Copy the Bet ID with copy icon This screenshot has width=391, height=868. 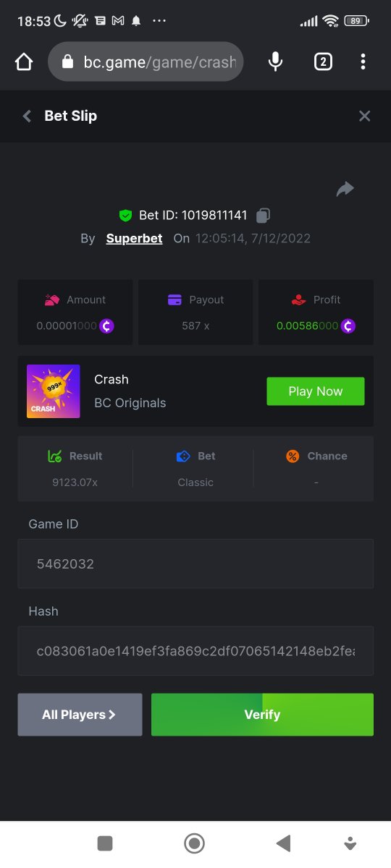pyautogui.click(x=264, y=215)
